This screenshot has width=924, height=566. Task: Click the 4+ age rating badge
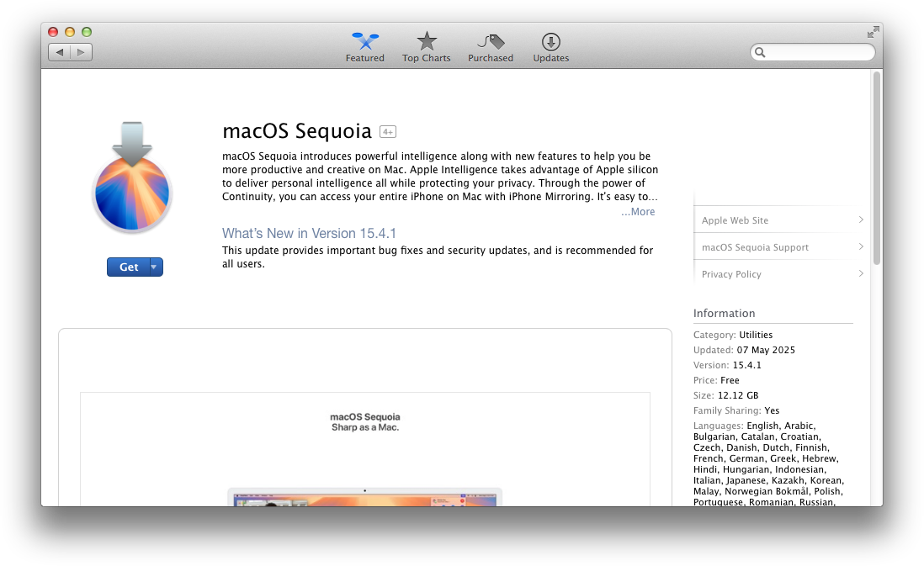click(387, 132)
